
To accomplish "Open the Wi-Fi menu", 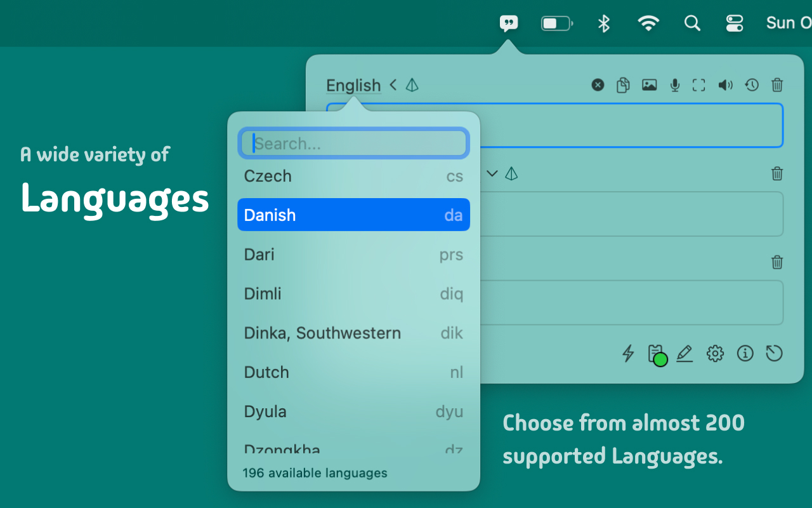I will [x=648, y=23].
